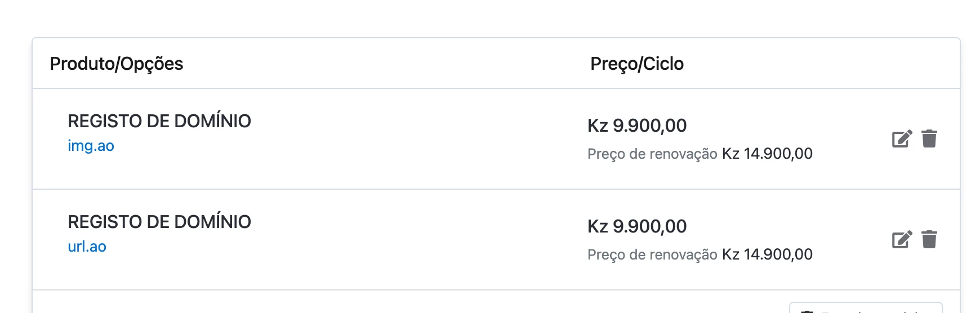The width and height of the screenshot is (980, 313).
Task: Edit the img.ao domain registration
Action: [902, 138]
